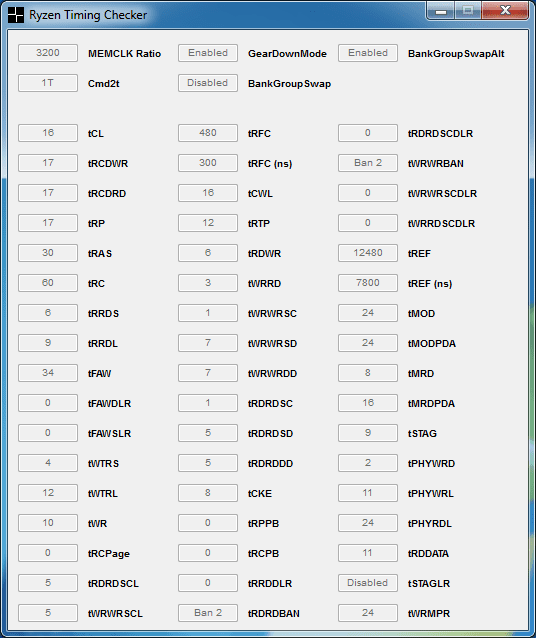Select the Cmd2t 1T field
Screen dimensions: 536x638
(48, 83)
